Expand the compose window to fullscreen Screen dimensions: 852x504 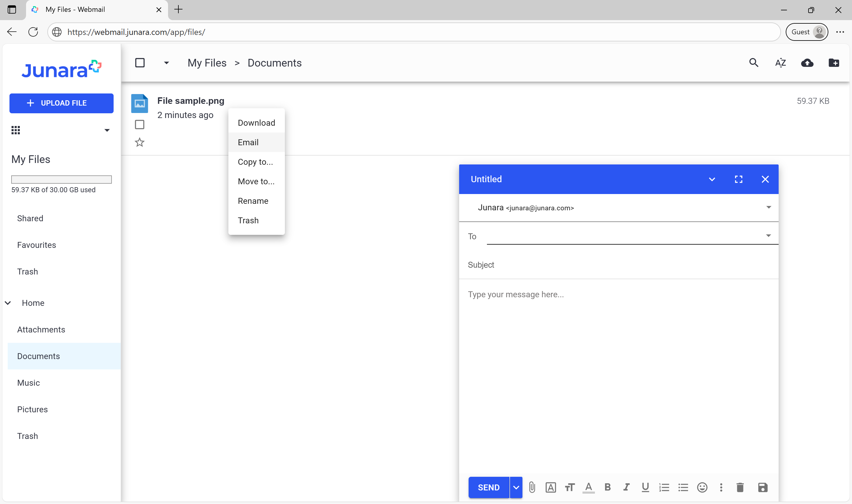(738, 179)
